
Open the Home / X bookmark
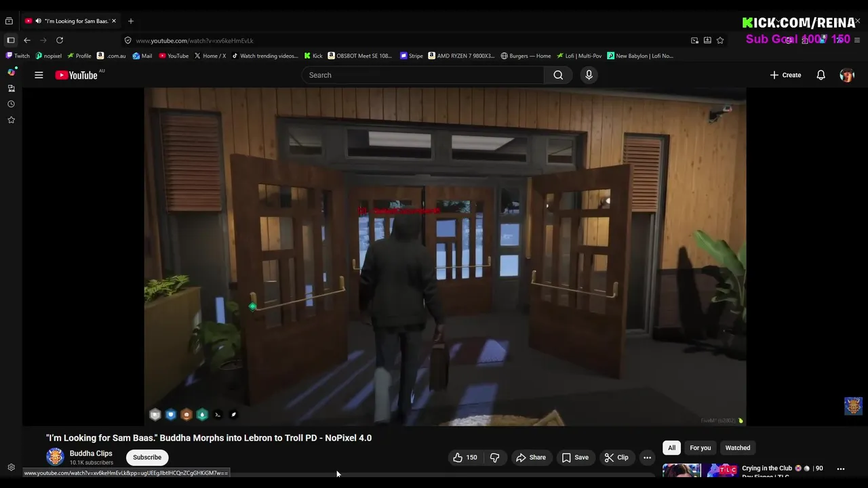click(210, 56)
